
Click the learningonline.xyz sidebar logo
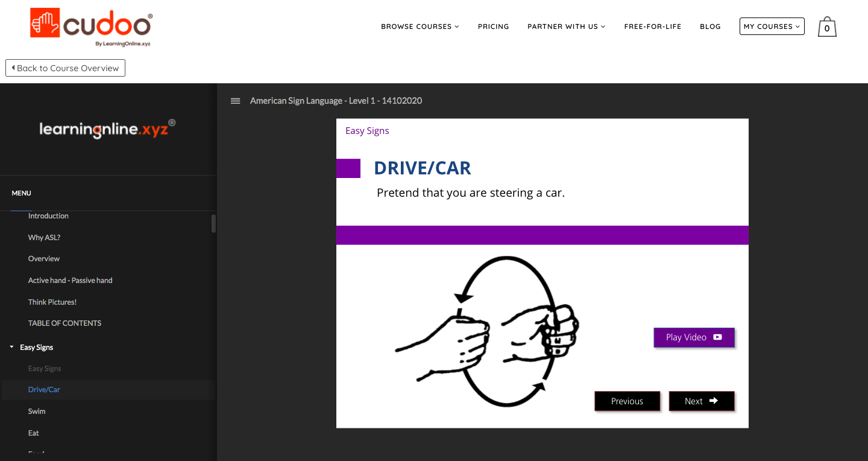pos(107,129)
